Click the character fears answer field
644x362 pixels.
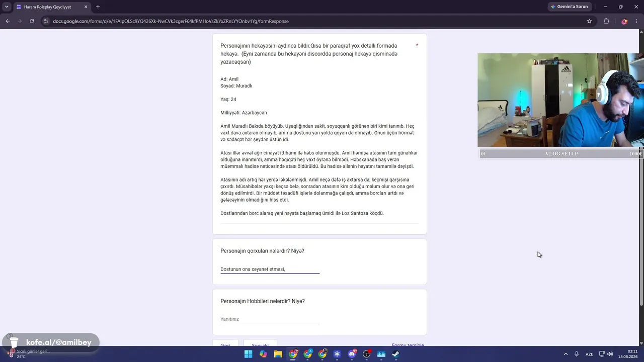270,269
